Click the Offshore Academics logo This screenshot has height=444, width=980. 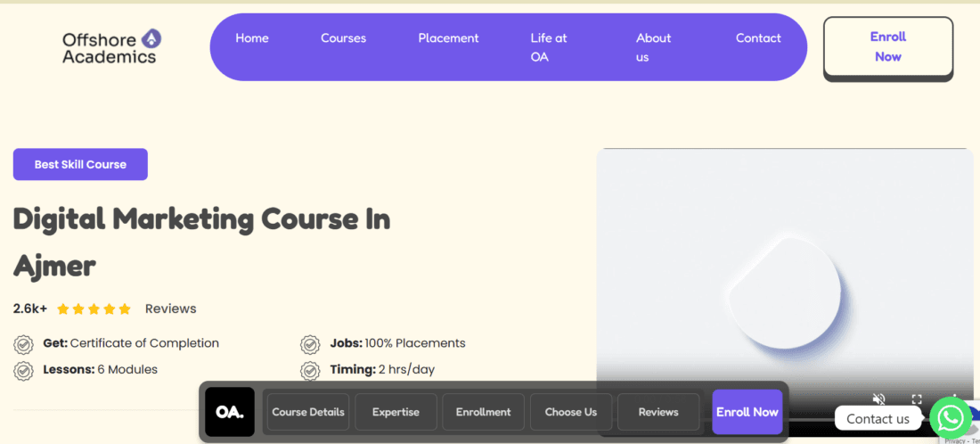click(111, 46)
